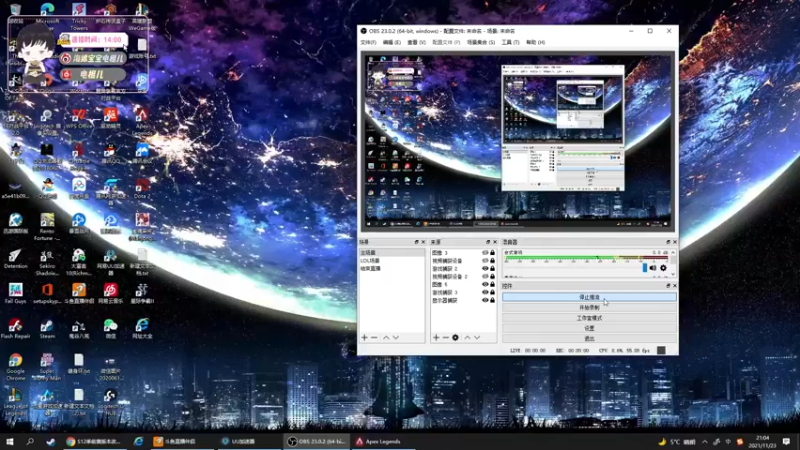Toggle lock on 图像 3 source
Screen dimensions: 800x450
pos(492,253)
